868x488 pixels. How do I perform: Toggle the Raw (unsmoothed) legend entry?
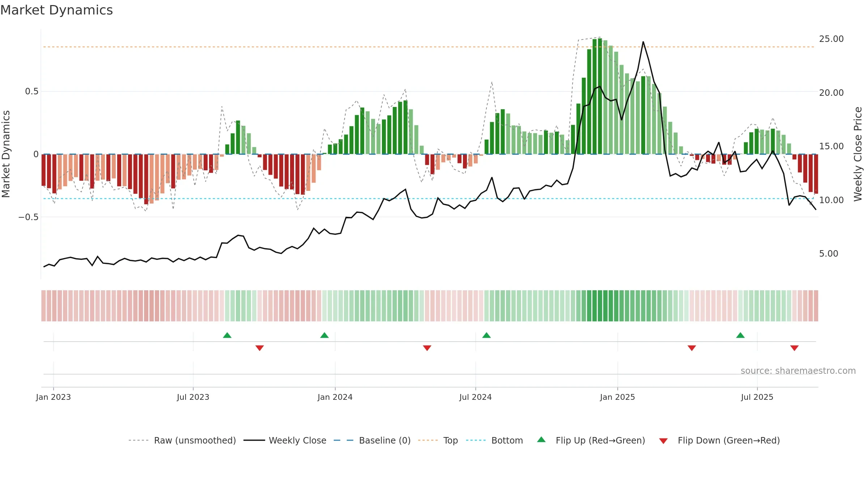[182, 440]
